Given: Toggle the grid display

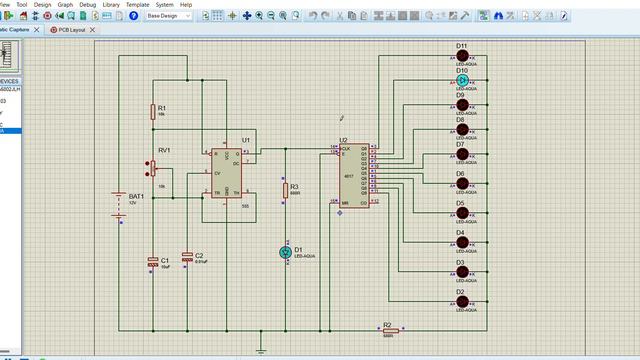Looking at the screenshot, I should coord(218,16).
